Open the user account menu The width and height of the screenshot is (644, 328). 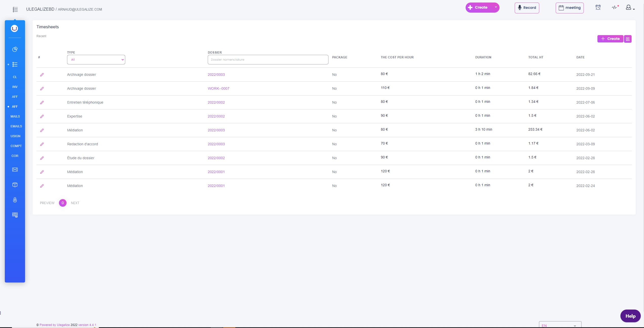click(x=630, y=8)
